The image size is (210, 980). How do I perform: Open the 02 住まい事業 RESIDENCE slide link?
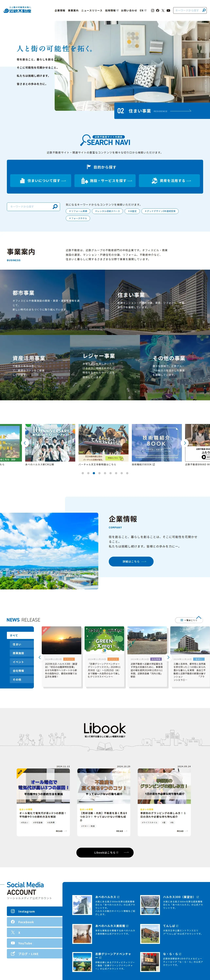162,111
